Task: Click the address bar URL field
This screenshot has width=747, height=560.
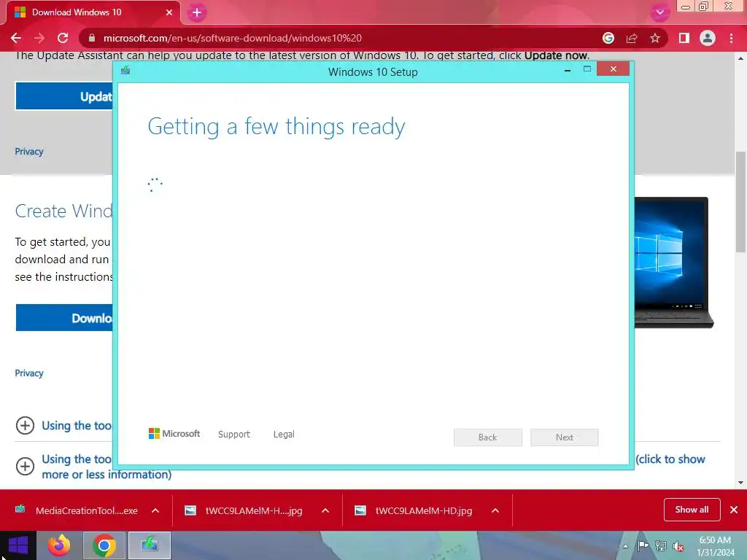Action: pos(233,38)
